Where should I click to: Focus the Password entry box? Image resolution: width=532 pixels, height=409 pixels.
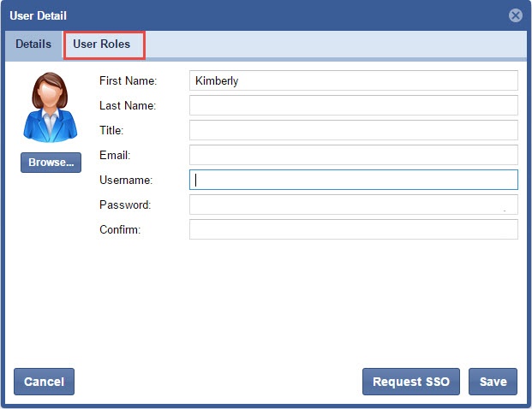click(x=353, y=204)
